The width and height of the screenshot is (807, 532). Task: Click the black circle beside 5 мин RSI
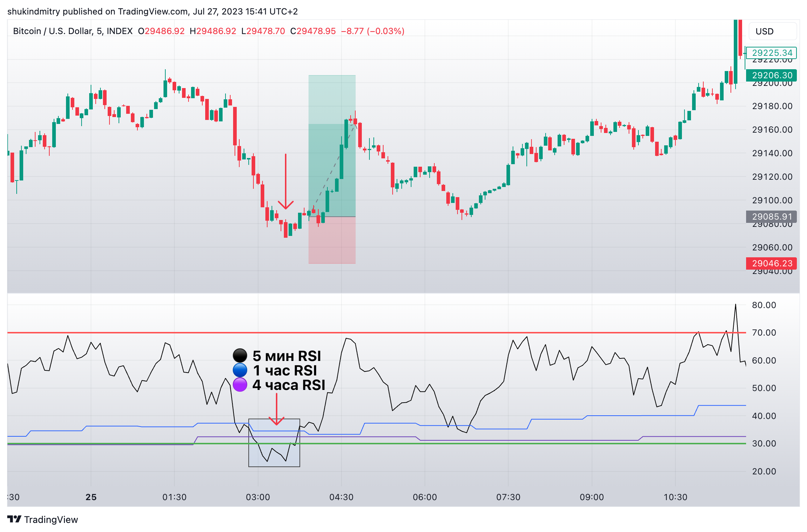[240, 356]
